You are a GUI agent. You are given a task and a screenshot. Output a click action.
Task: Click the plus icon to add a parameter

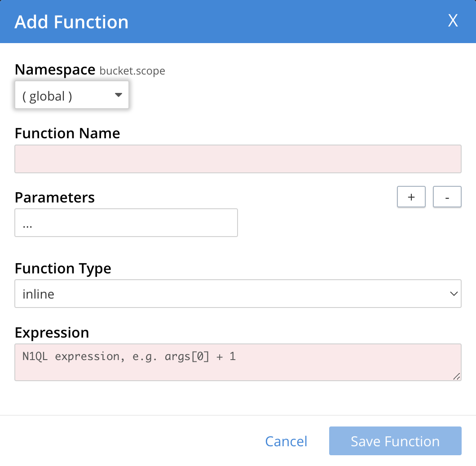pyautogui.click(x=411, y=197)
